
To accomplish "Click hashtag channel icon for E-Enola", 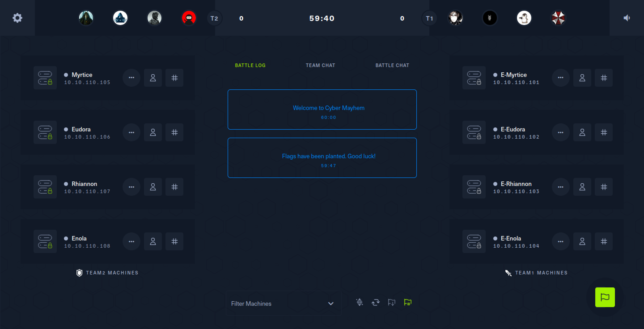I will coord(604,241).
